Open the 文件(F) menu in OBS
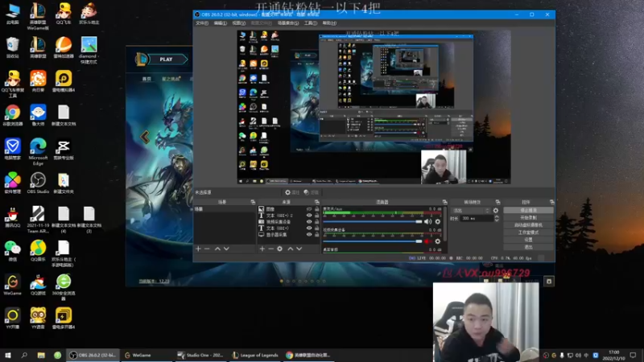Viewport: 644px width, 362px height. pos(202,23)
